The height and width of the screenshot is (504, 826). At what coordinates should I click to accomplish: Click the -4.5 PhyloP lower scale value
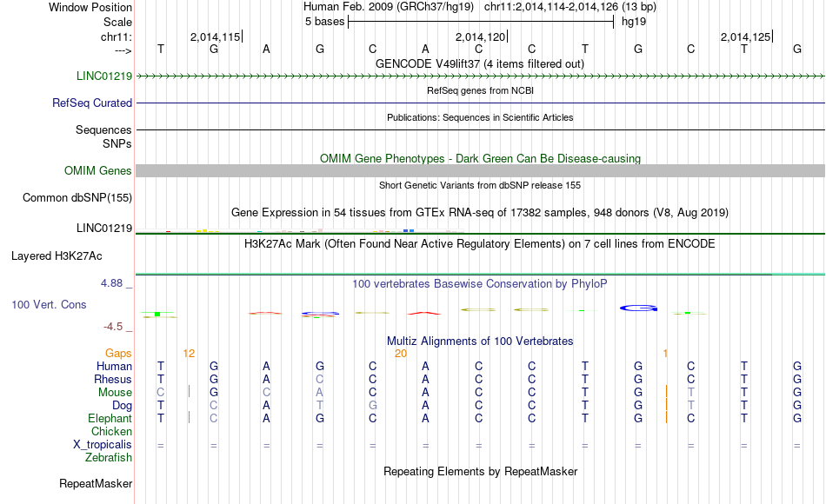tap(113, 327)
